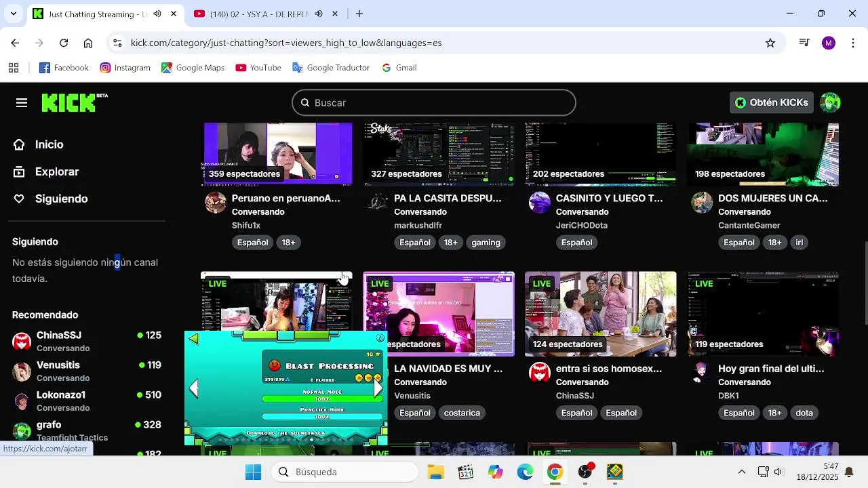Click Practice Mode 100% progress bar
Screen dimensions: 868x488
click(322, 417)
